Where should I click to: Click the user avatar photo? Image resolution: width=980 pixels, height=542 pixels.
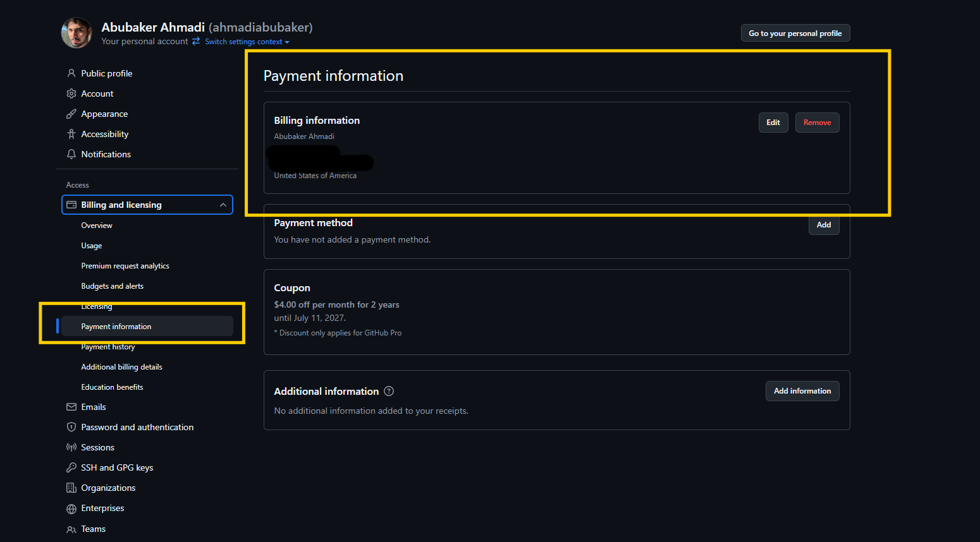click(x=77, y=33)
